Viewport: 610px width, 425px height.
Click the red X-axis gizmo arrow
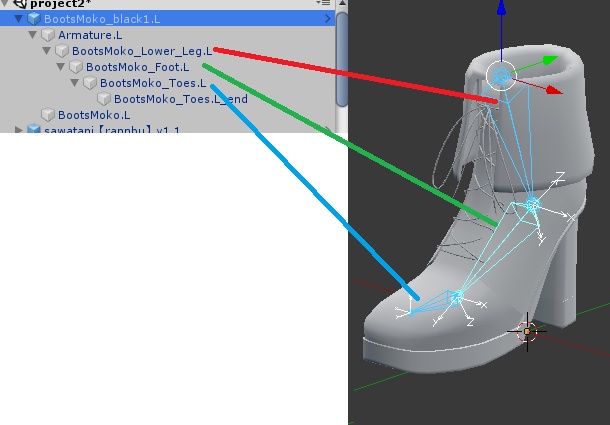554,90
